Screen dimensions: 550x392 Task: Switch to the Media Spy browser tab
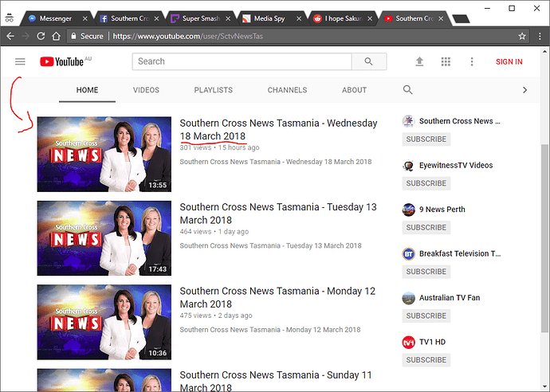point(269,18)
